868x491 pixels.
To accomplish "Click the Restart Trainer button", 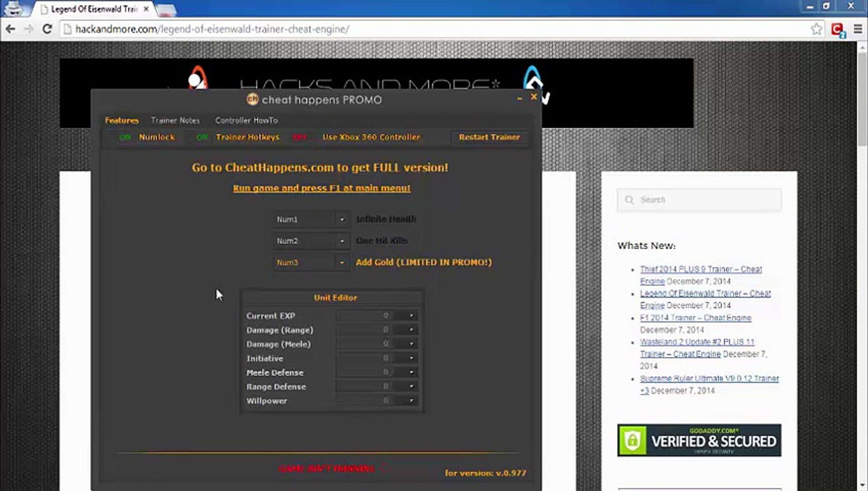I will coord(489,137).
